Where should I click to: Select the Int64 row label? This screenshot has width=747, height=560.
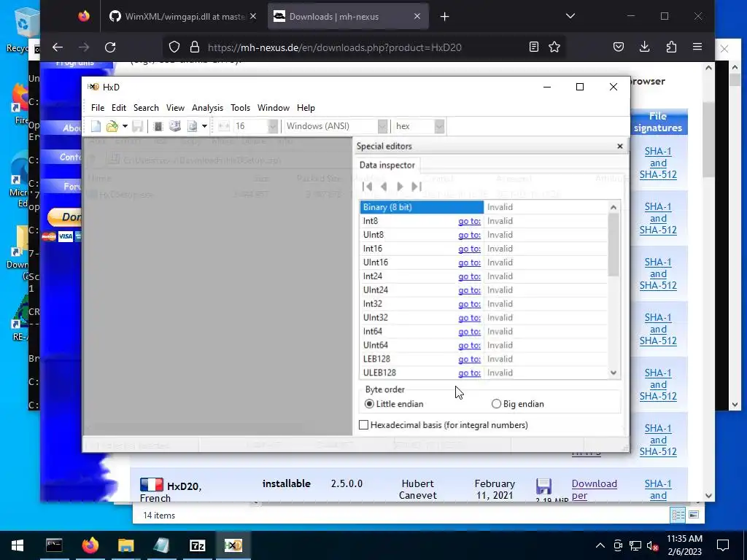[x=373, y=332]
